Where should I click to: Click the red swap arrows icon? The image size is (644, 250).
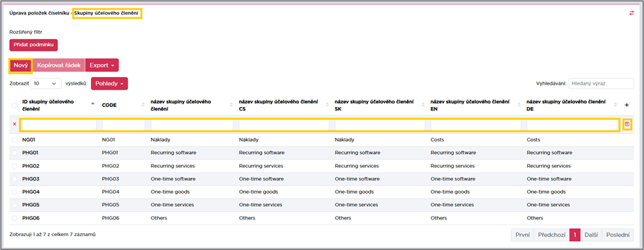pos(631,13)
